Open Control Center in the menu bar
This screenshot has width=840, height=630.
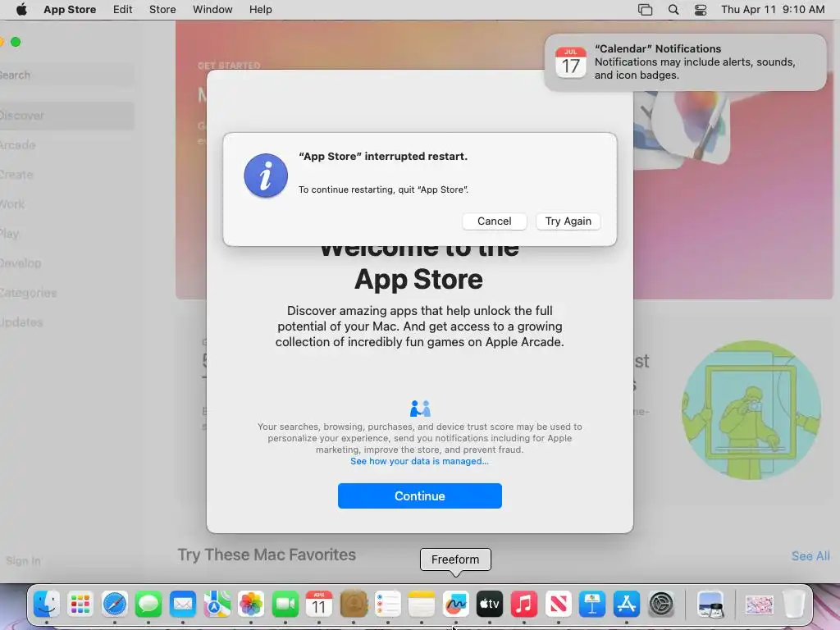click(x=701, y=10)
